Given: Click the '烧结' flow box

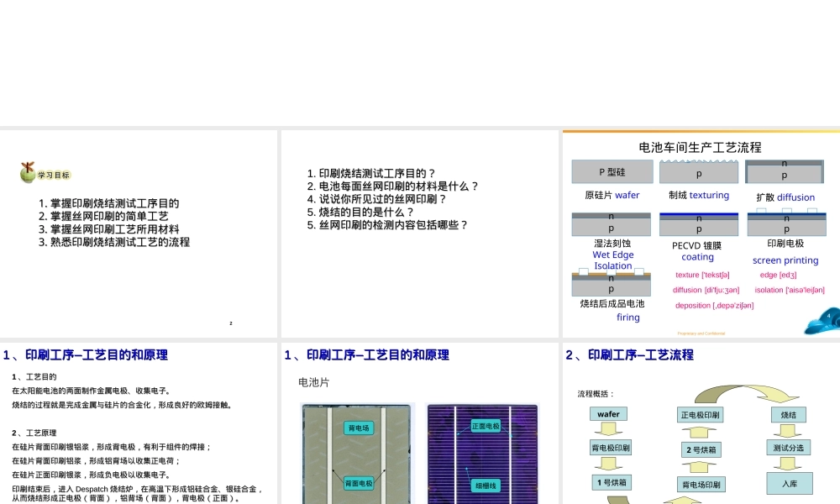Looking at the screenshot, I should click(x=789, y=415).
